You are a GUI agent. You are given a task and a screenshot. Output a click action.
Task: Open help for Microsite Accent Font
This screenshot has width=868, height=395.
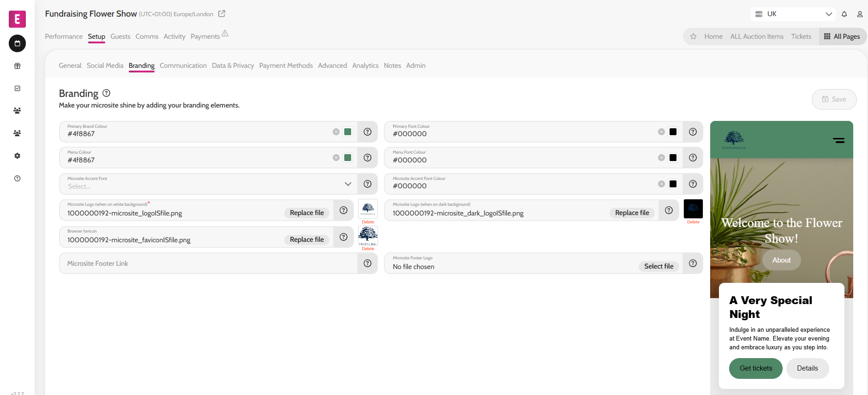click(x=367, y=184)
